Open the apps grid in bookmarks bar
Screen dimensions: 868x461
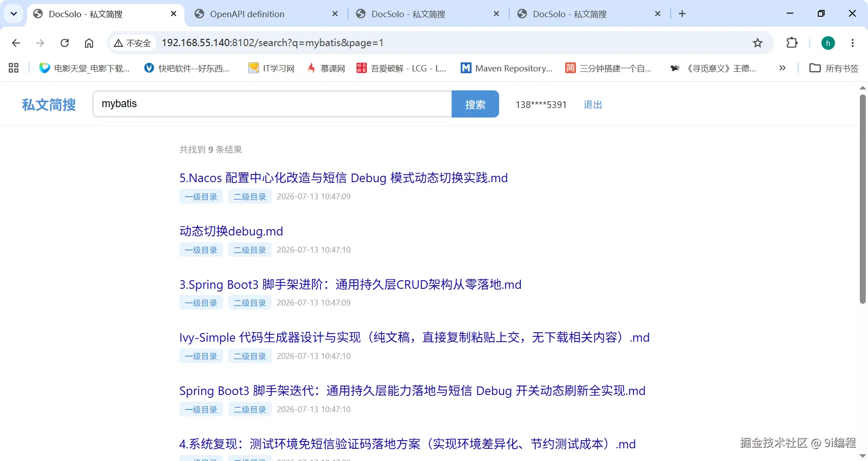click(x=14, y=68)
